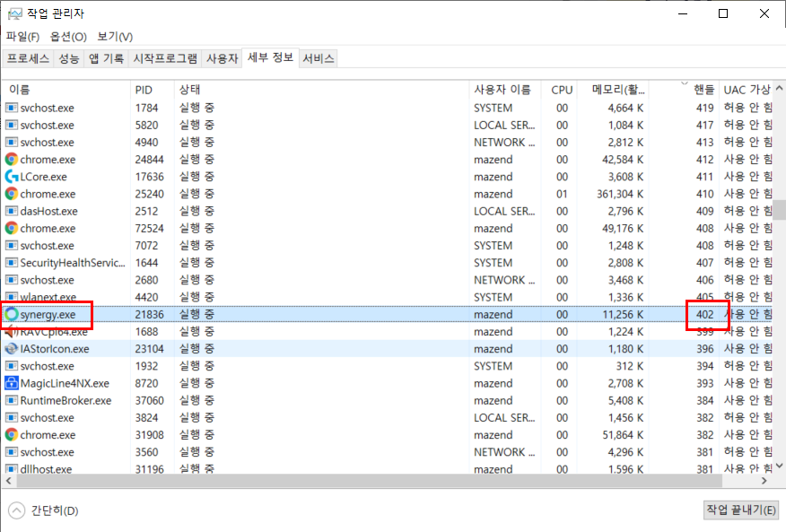Click PID 23104 of IAStorIcon.exe
786x532 pixels.
tap(149, 348)
